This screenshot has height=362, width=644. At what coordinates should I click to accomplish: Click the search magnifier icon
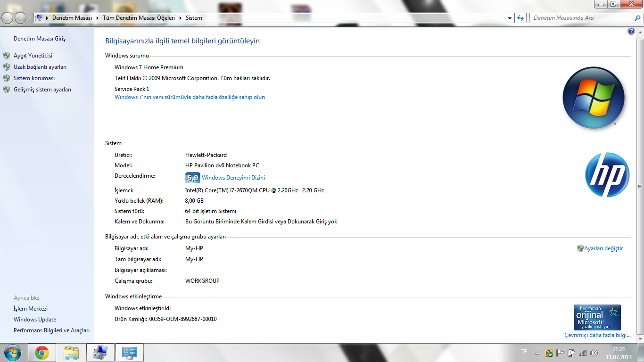point(638,18)
